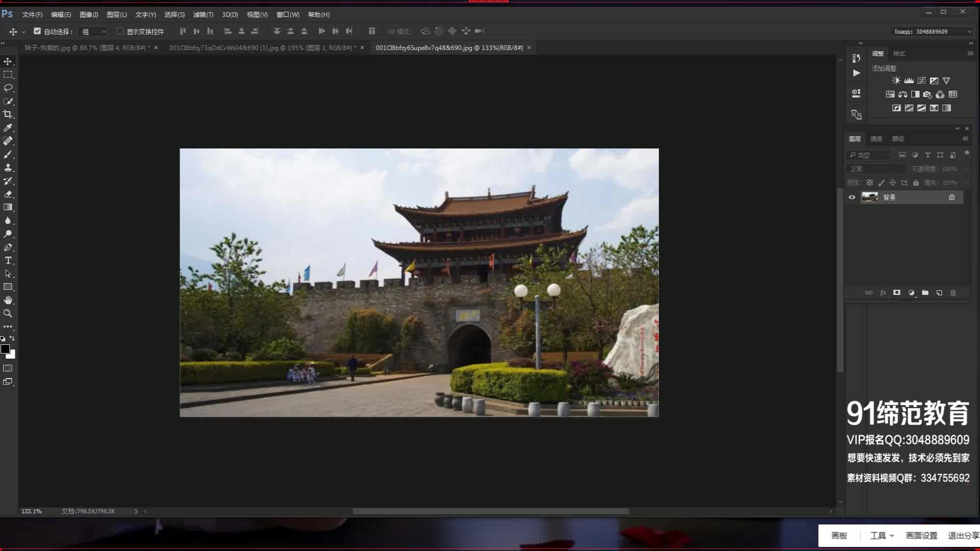Screen dimensions: 980x551
Task: Create a new layer icon
Action: 939,293
